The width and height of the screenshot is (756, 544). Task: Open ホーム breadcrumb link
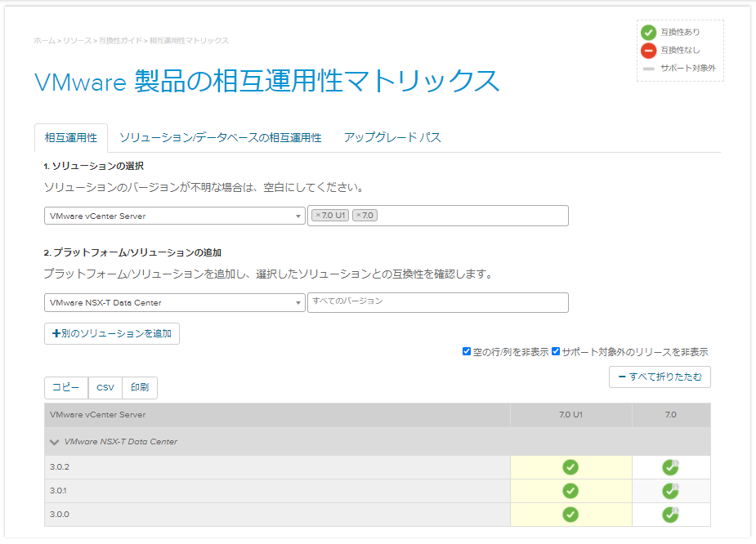[44, 41]
